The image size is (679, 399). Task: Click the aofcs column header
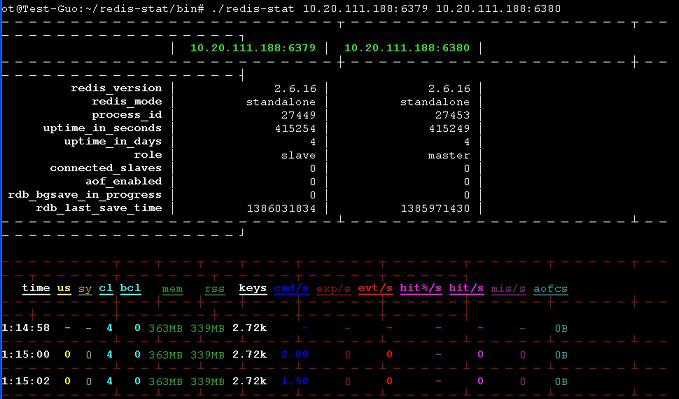pos(550,289)
